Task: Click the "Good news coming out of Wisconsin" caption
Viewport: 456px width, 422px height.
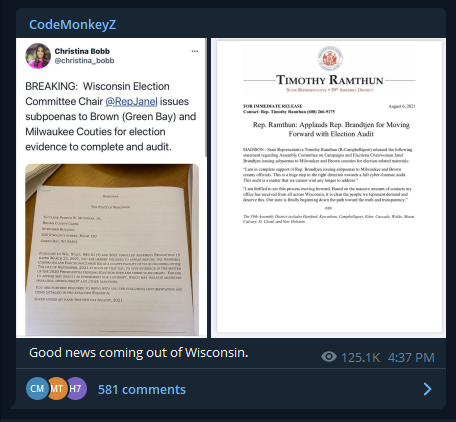Action: coord(139,353)
